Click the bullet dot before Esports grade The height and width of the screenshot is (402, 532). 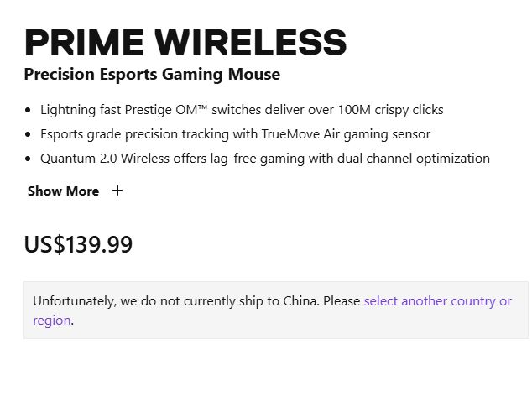pyautogui.click(x=29, y=134)
